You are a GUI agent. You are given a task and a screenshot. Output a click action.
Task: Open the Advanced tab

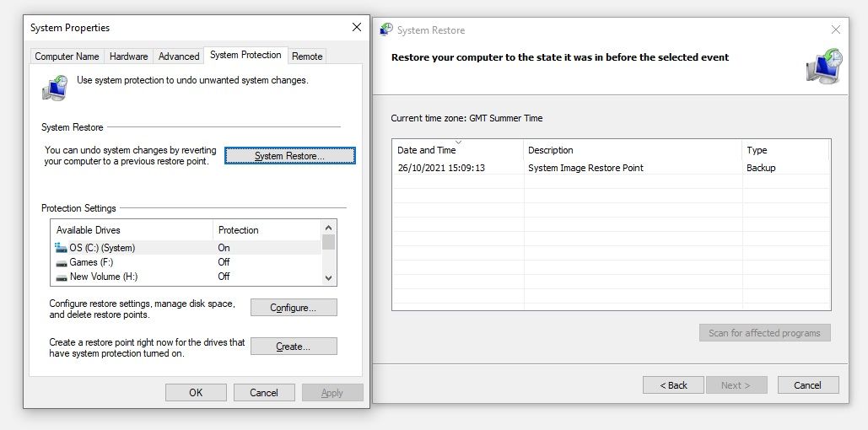coord(179,56)
